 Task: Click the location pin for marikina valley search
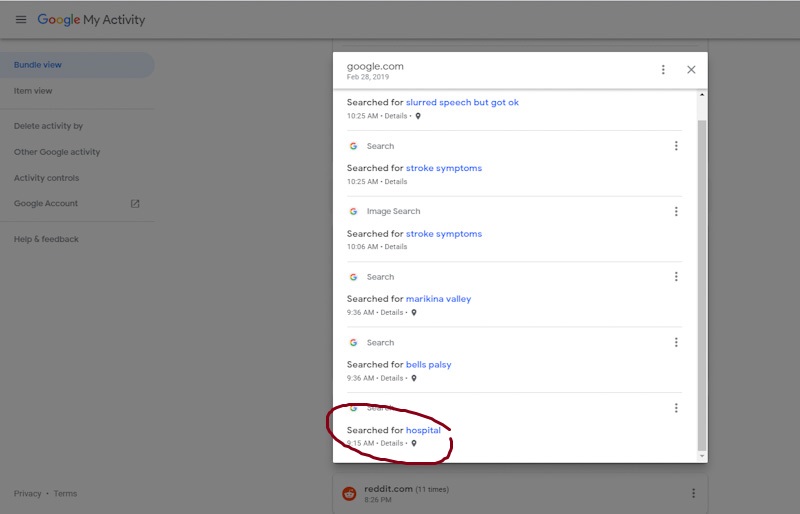tap(414, 312)
